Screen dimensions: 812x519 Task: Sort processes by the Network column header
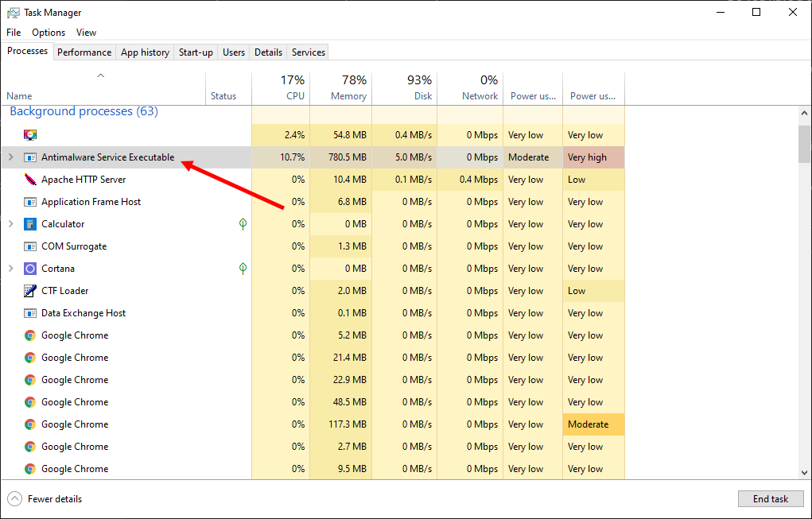[x=470, y=88]
